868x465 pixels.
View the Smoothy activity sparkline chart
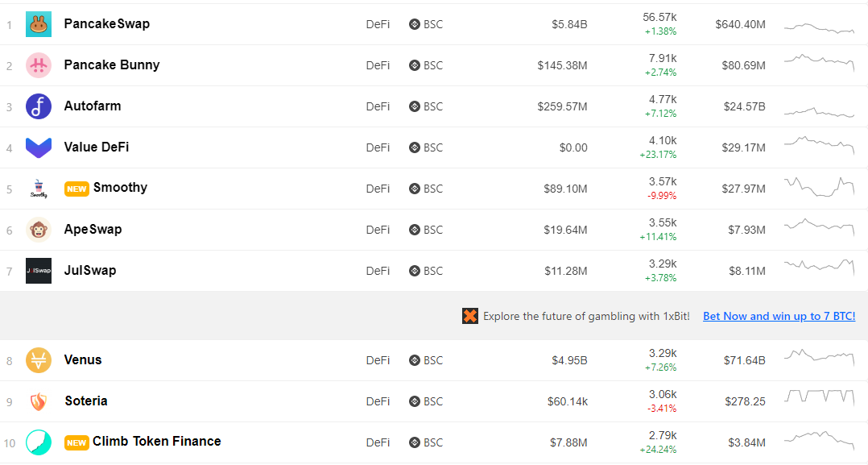(820, 187)
